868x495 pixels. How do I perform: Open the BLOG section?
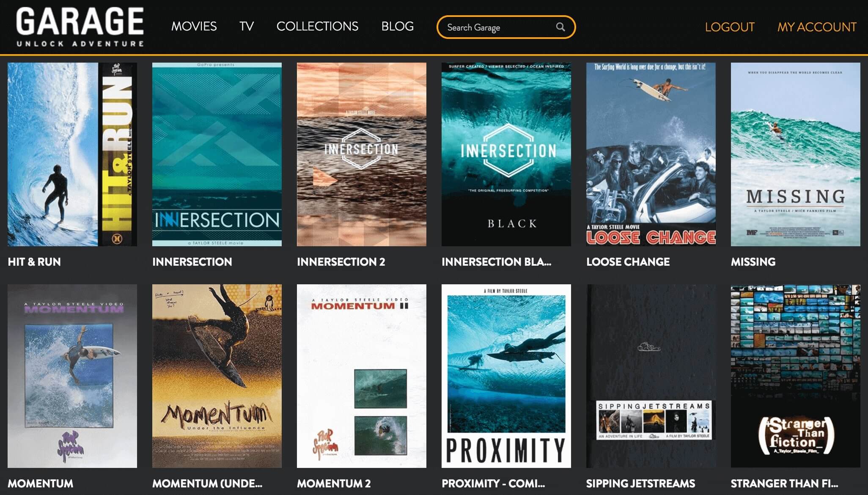[x=397, y=26]
